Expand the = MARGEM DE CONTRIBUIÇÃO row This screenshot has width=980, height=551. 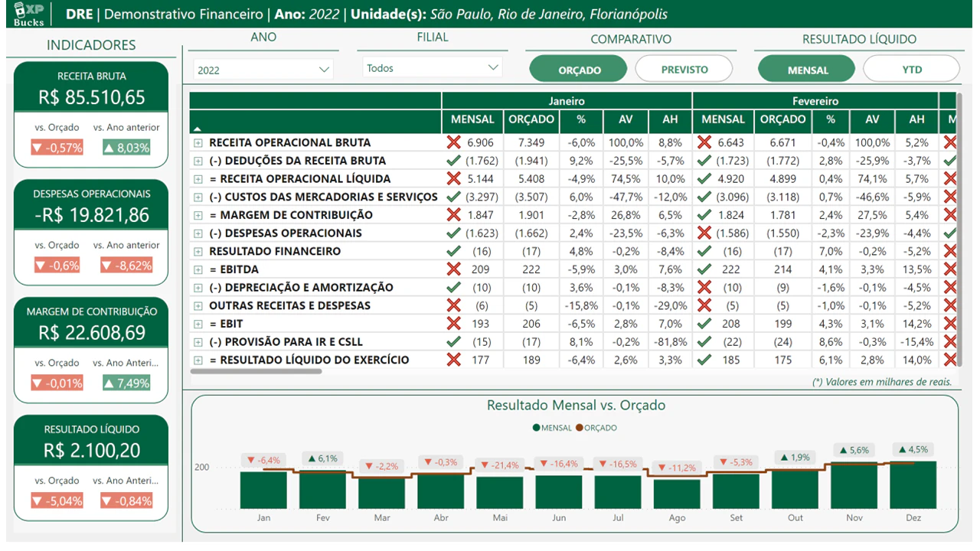click(x=198, y=215)
